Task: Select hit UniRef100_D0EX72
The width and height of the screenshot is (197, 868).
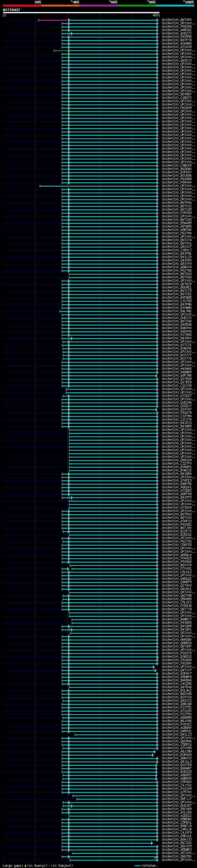Action: [x=176, y=318]
